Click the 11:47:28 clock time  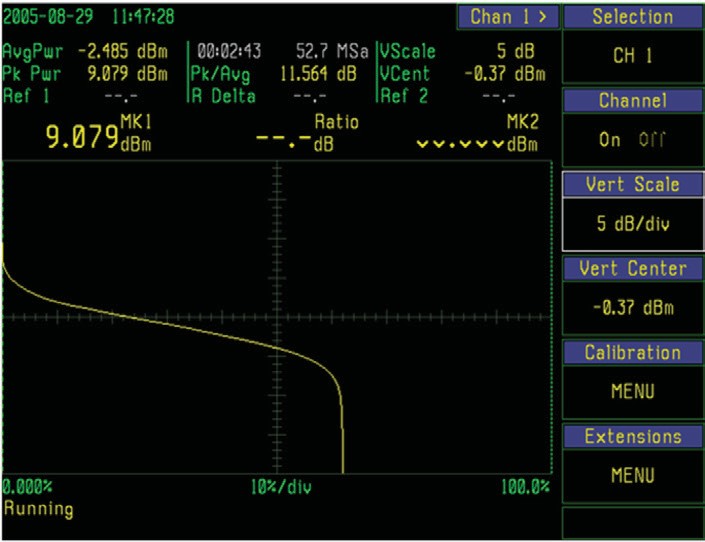(143, 17)
